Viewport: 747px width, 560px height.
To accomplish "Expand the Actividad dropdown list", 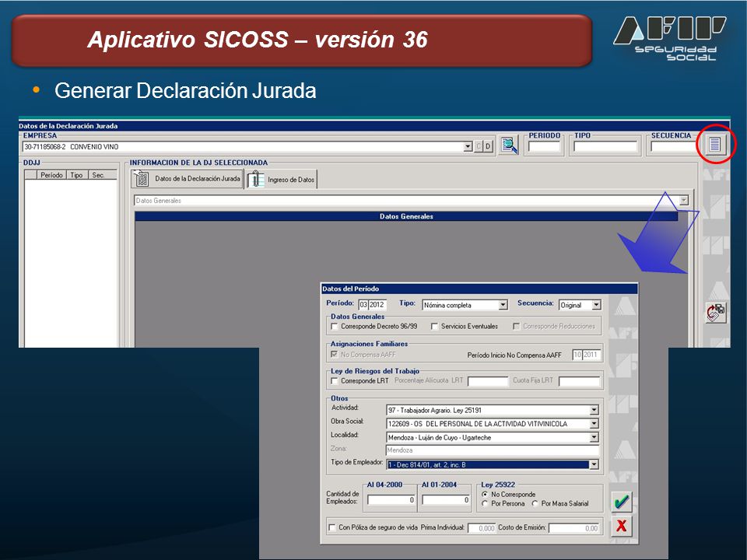I will 594,410.
